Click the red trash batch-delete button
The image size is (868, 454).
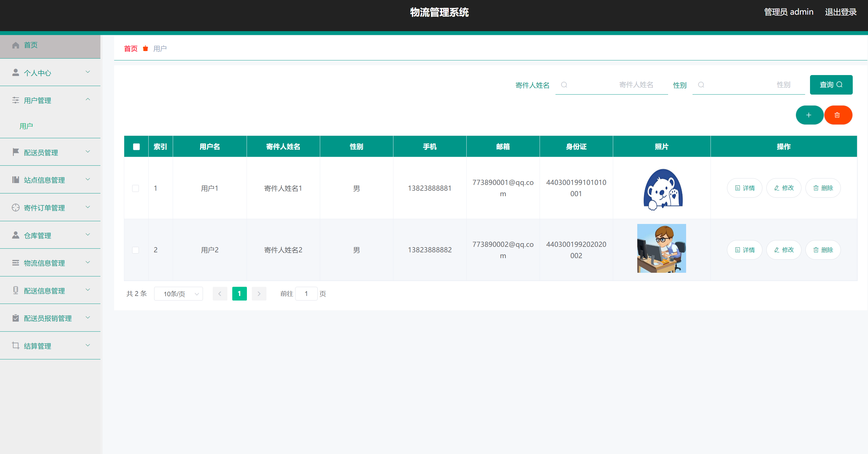pyautogui.click(x=838, y=115)
